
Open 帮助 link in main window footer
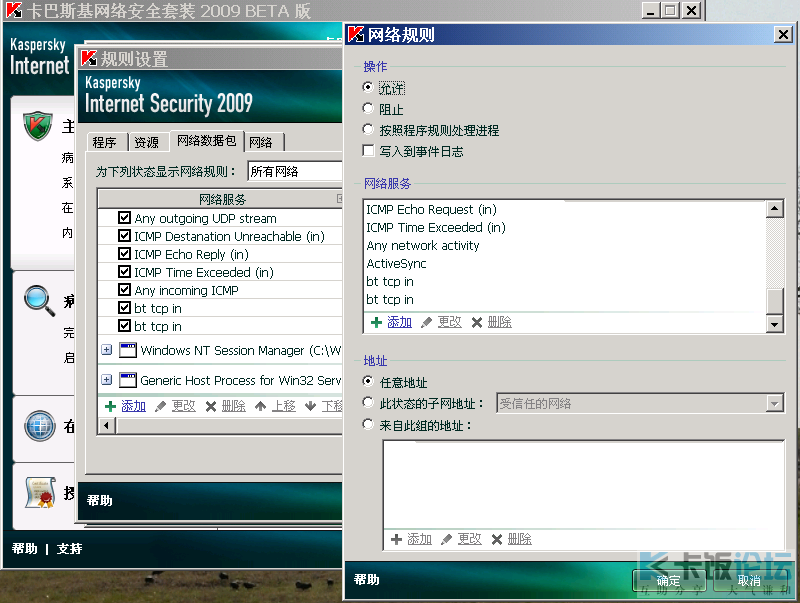[24, 549]
